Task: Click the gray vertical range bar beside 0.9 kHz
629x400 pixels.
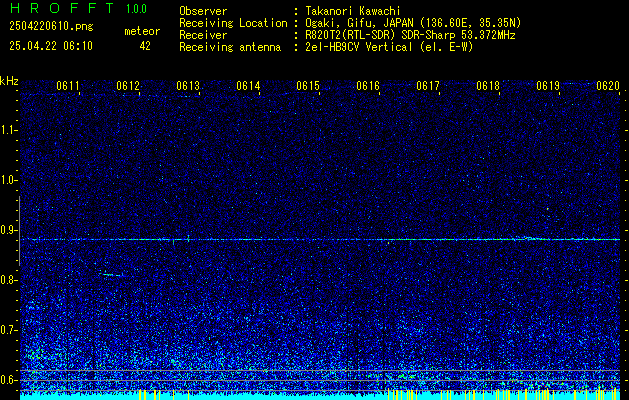Action: (x=19, y=231)
